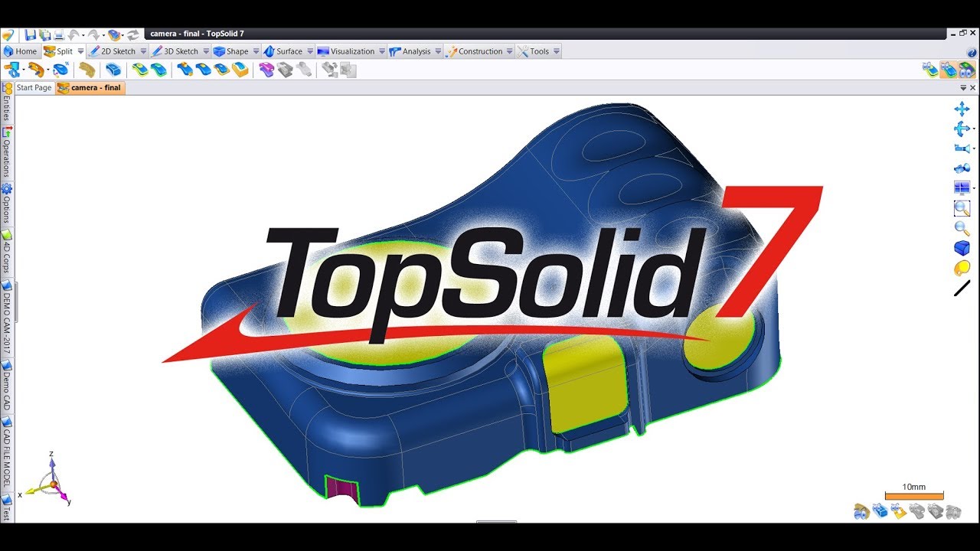Close the active document with the X
980x551 pixels.
972,88
